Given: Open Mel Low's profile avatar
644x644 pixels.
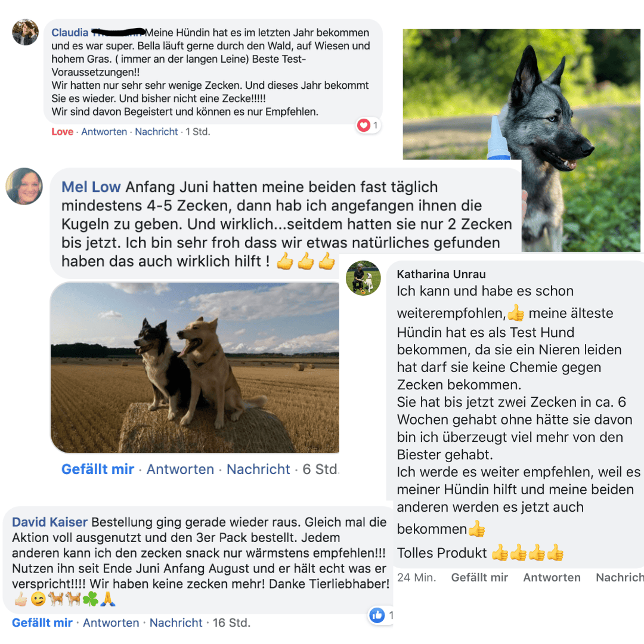Looking at the screenshot, I should 24,186.
